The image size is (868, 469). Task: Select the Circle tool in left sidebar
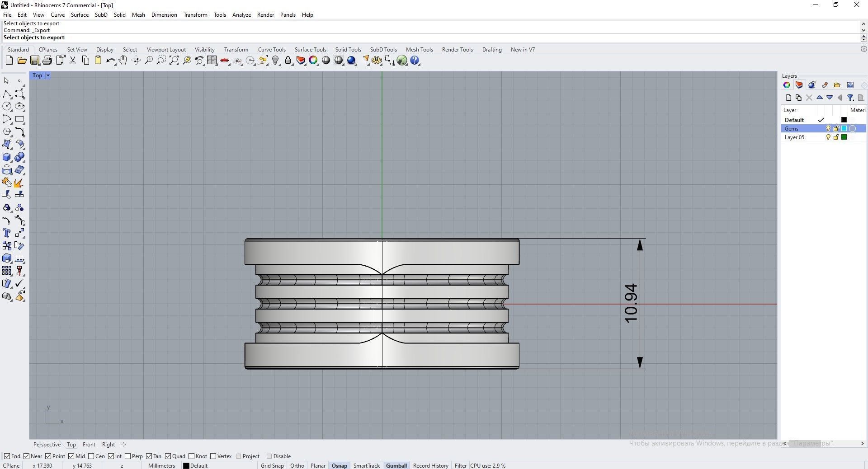7,106
